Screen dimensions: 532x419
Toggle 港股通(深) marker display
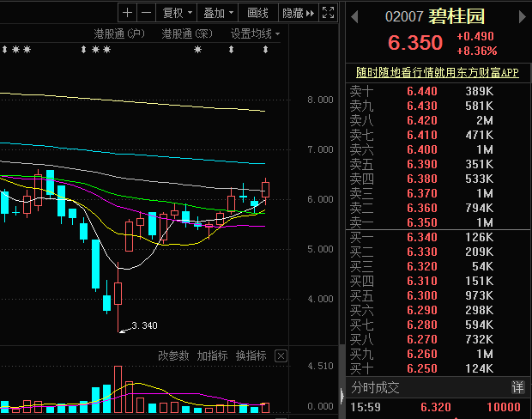186,33
